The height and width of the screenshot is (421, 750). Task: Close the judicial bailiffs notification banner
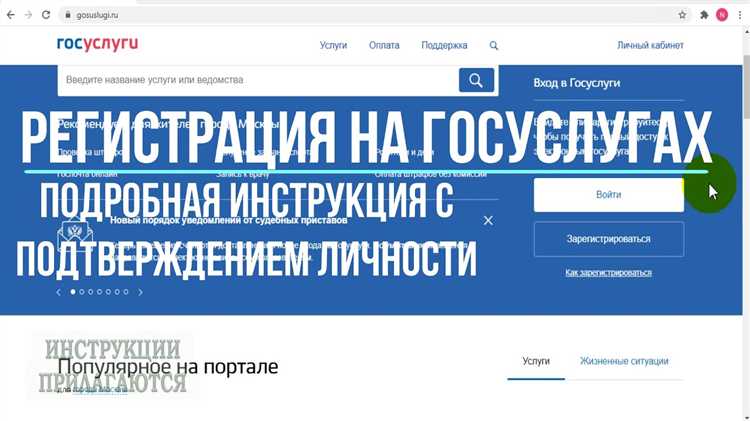pos(488,221)
